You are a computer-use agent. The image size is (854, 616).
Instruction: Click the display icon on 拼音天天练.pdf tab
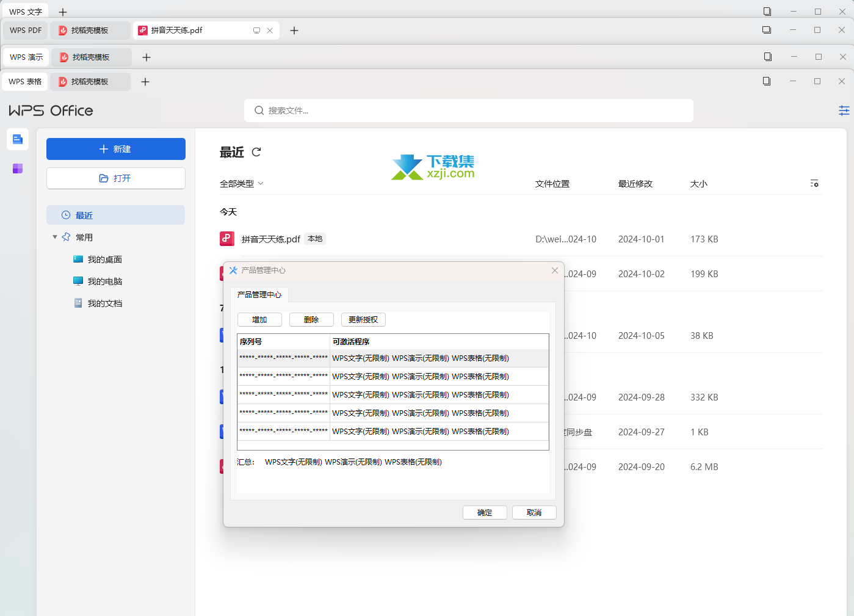(256, 31)
